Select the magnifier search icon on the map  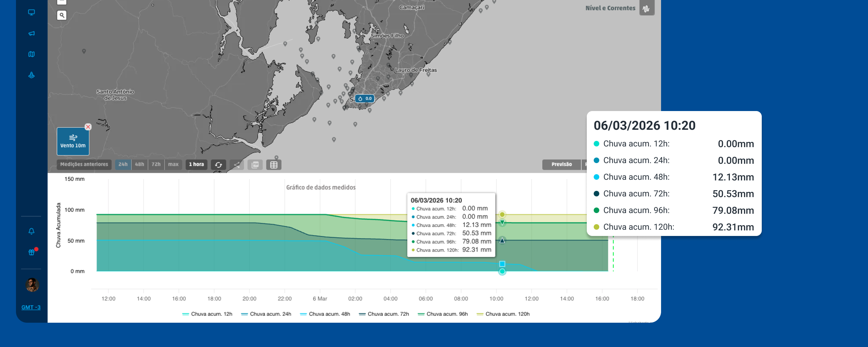coord(62,15)
